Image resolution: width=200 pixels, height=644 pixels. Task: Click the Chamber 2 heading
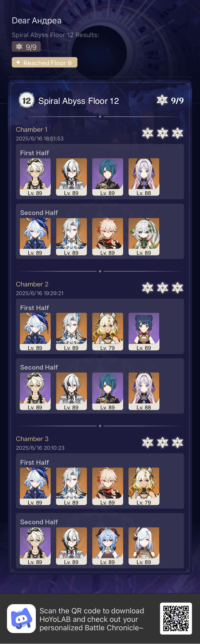(x=32, y=284)
